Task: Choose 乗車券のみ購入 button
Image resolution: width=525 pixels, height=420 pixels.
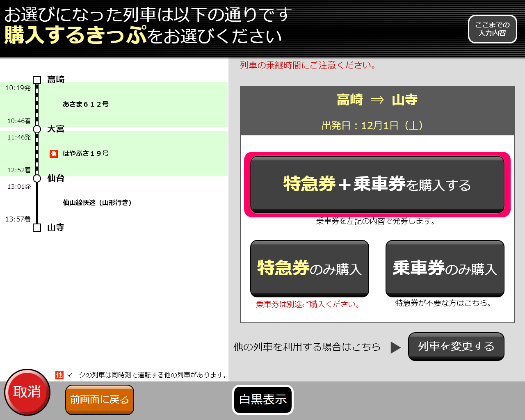Action: pyautogui.click(x=445, y=269)
